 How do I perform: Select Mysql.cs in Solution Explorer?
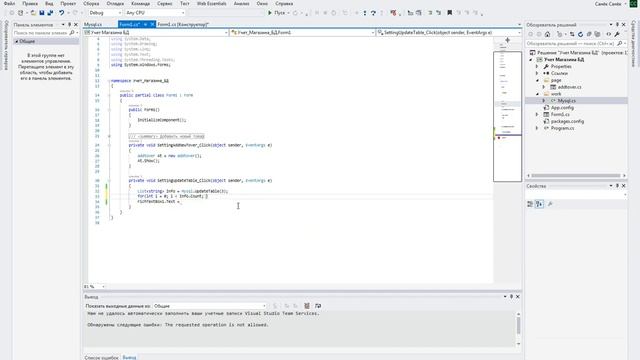coord(567,101)
